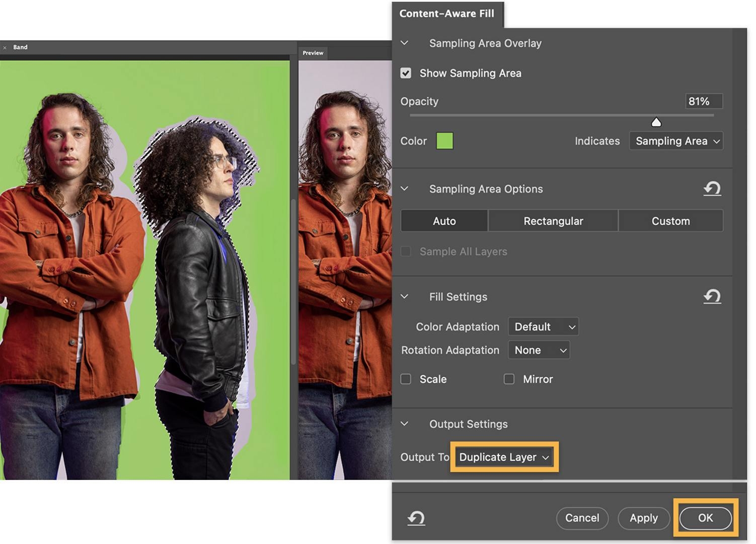Image resolution: width=756 pixels, height=544 pixels.
Task: Close the Band document tab
Action: click(x=5, y=47)
